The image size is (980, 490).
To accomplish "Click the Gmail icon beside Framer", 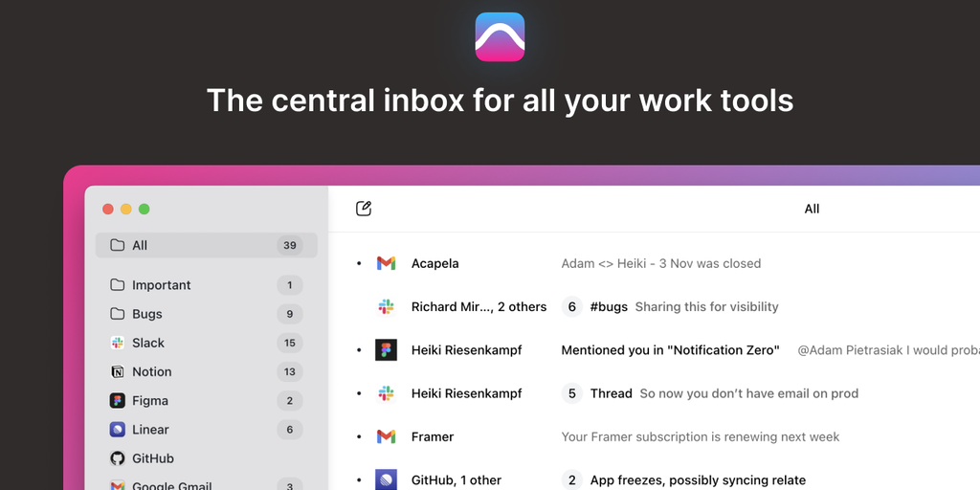I will pos(386,436).
